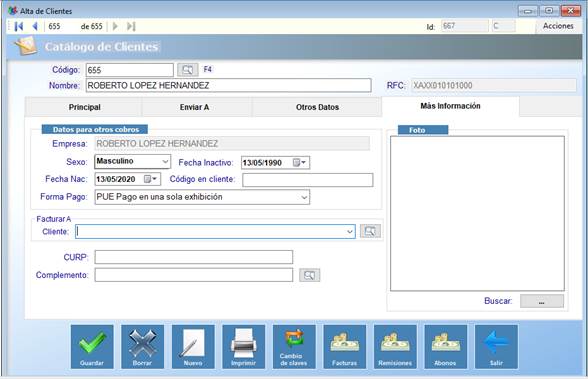Open the Fecha Inactivo date picker
588x379 pixels.
tap(300, 163)
